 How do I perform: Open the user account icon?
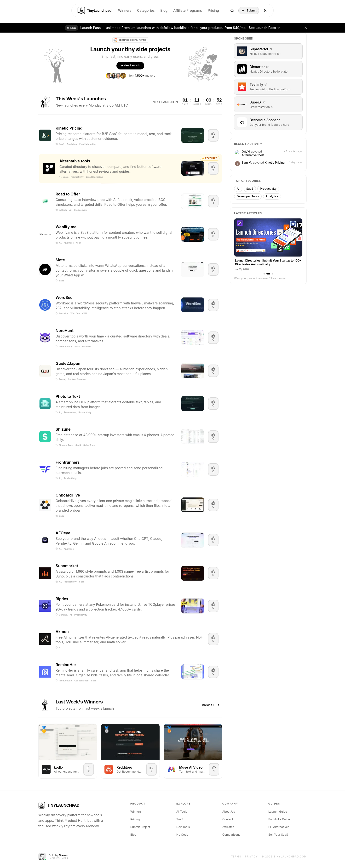(265, 11)
